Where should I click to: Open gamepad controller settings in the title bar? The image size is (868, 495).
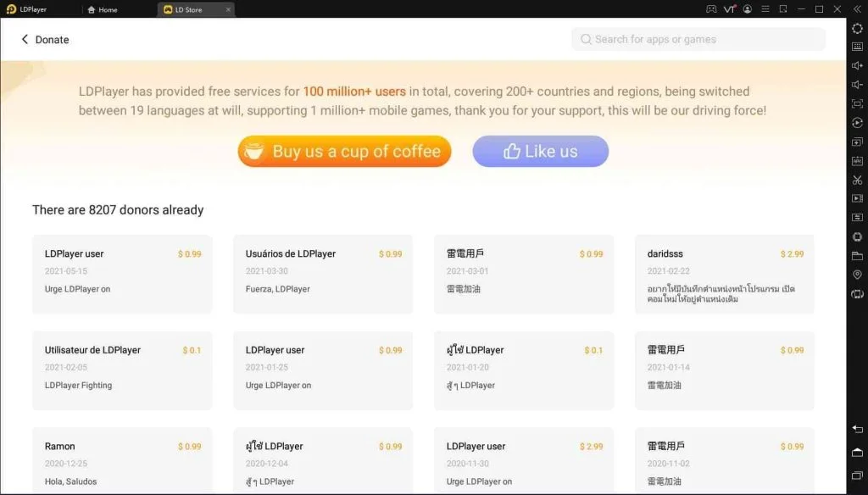point(711,8)
